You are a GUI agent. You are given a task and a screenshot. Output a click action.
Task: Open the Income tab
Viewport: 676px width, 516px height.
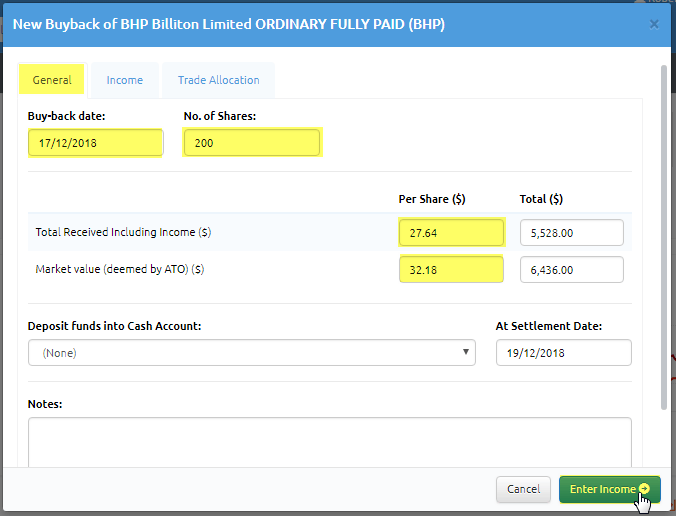125,80
